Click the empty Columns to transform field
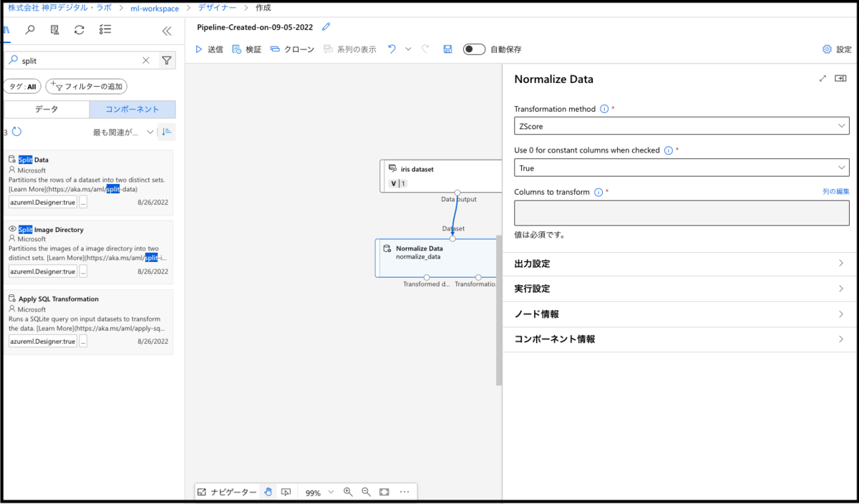859x504 pixels. pos(681,213)
